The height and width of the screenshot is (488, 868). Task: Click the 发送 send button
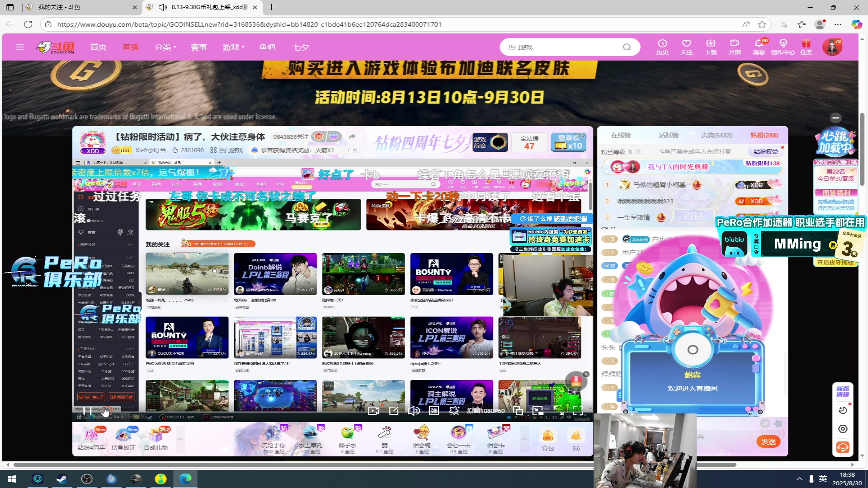tap(769, 441)
